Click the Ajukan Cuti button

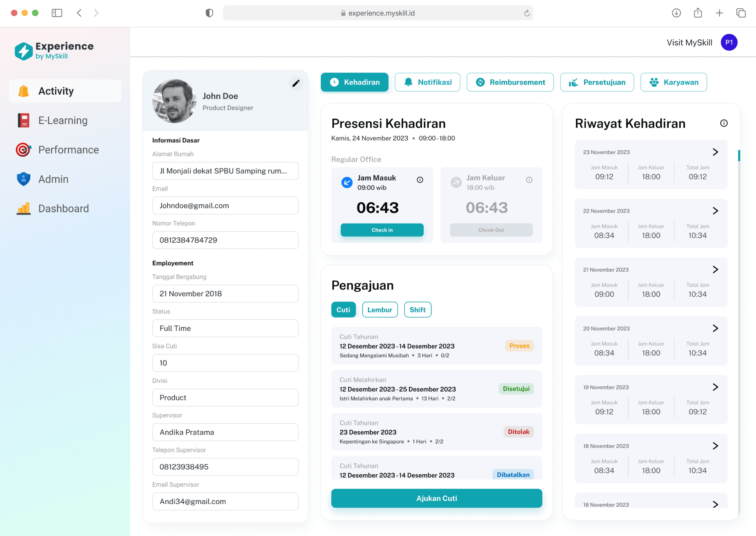[436, 498]
